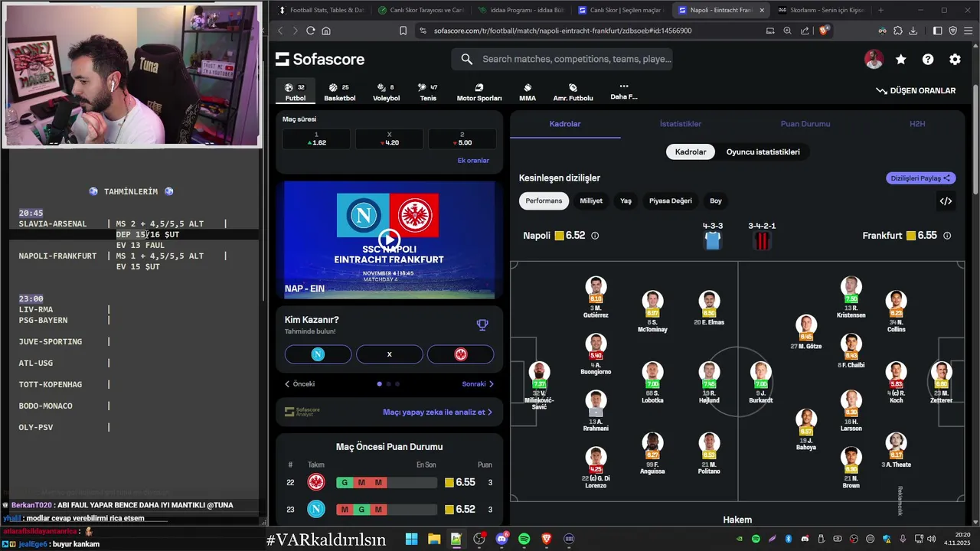Click Ek oranlar link
Viewport: 980px width, 551px height.
tap(473, 161)
